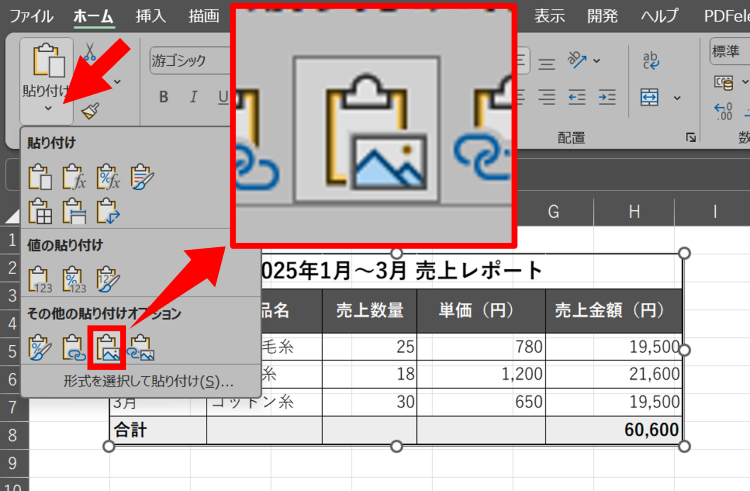This screenshot has width=750, height=491.
Task: Expand the Merge and Center dropdown arrow
Action: [x=677, y=98]
